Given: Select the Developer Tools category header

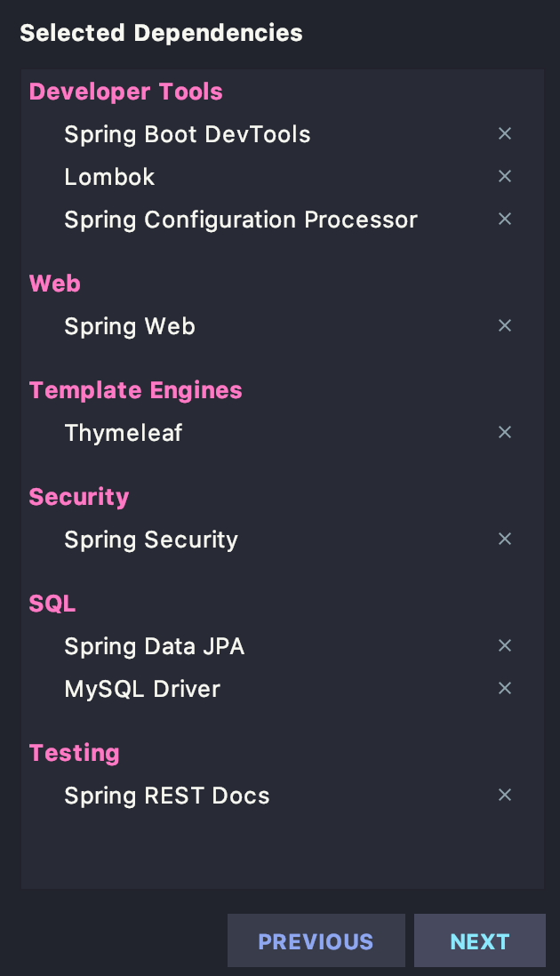Looking at the screenshot, I should 125,92.
